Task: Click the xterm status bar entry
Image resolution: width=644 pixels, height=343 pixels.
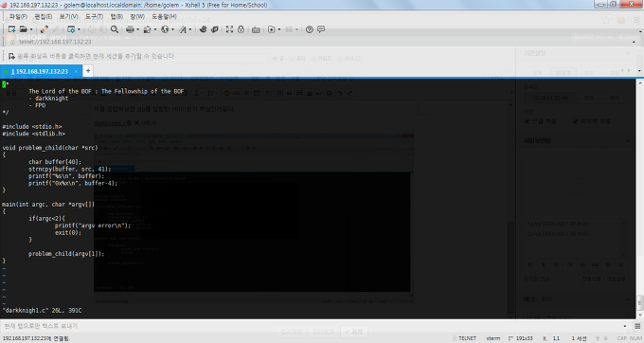Action: [493, 338]
